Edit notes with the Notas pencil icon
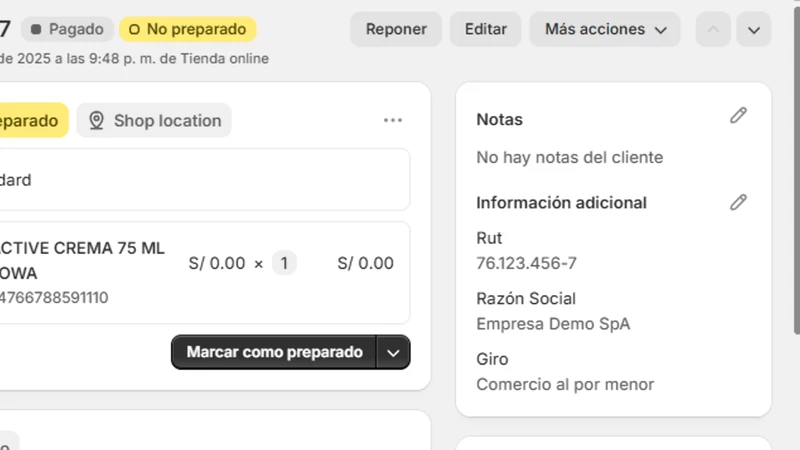800x450 pixels. point(738,116)
